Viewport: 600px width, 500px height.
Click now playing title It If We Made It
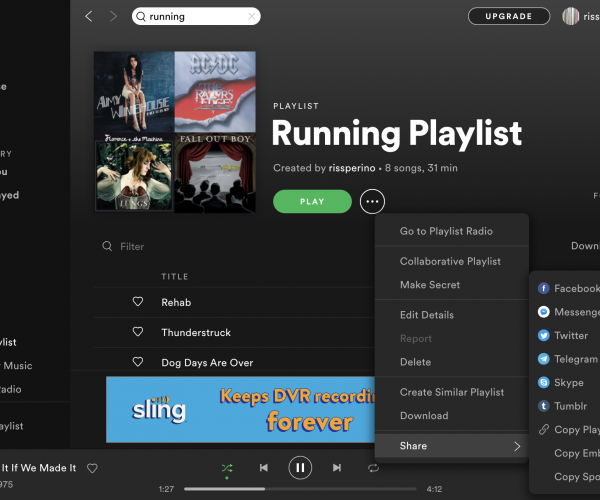(x=38, y=468)
